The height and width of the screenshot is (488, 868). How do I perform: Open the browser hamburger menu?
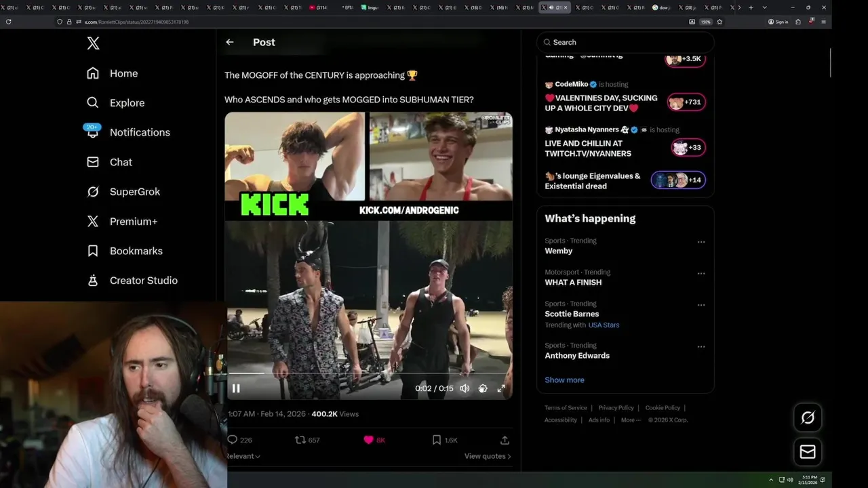pyautogui.click(x=824, y=22)
